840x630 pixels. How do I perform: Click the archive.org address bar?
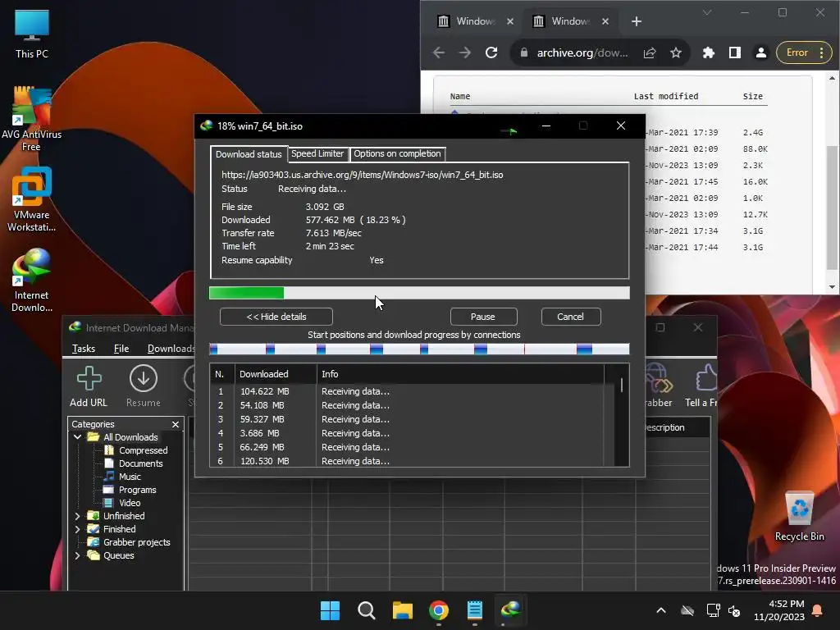[582, 52]
